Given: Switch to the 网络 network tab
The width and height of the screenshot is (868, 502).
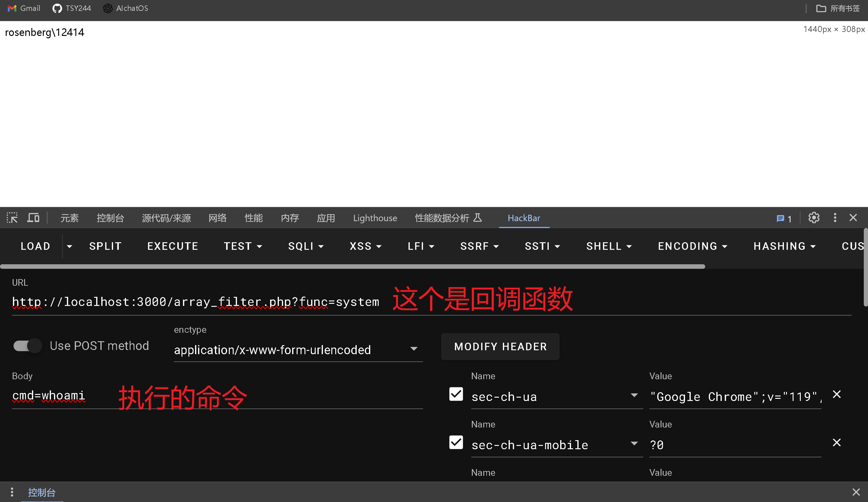Looking at the screenshot, I should 217,218.
